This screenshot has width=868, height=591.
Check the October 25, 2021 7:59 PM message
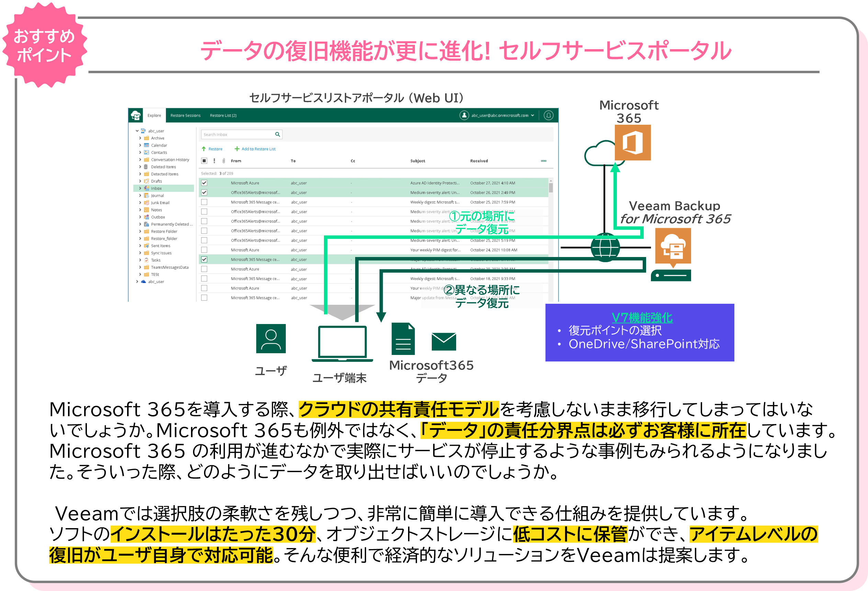pos(204,202)
